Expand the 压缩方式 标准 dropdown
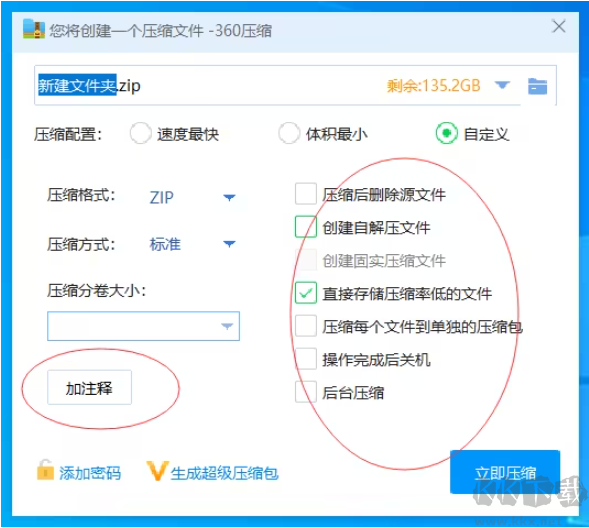The image size is (589, 528). [x=192, y=244]
